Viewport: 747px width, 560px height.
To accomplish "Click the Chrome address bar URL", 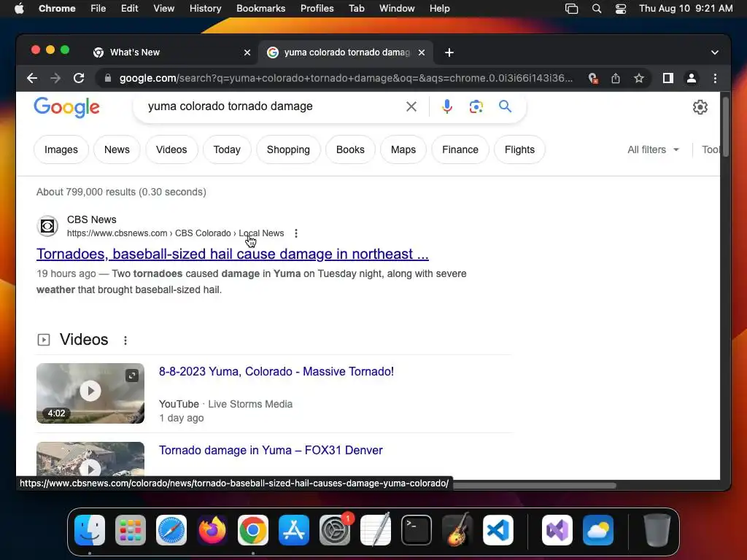I will (346, 78).
